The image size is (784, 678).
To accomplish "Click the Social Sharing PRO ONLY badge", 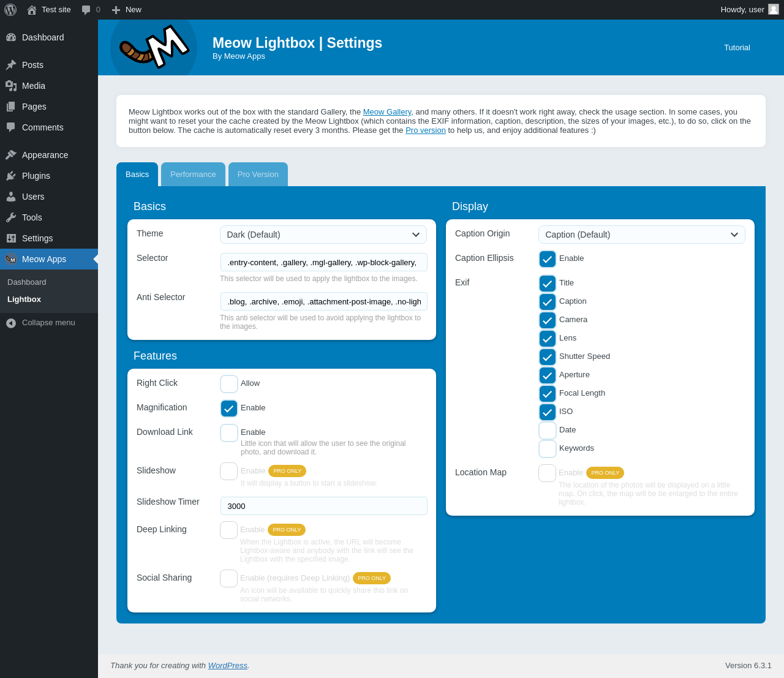I will coord(372,578).
